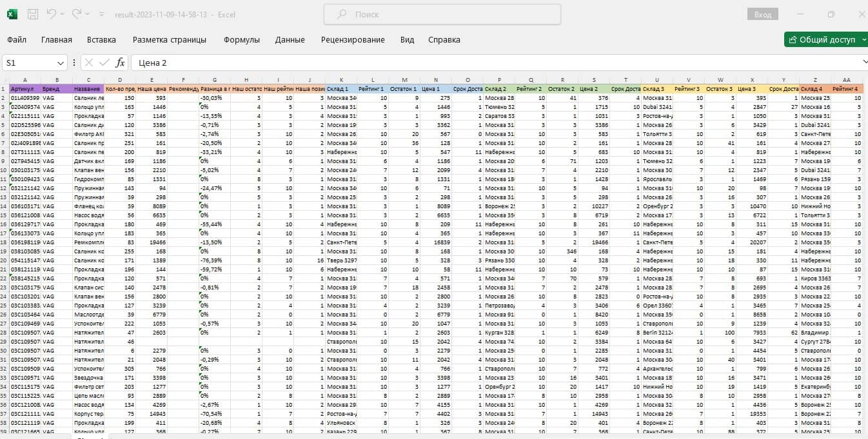Confirm entry using formula bar checkmark icon
The image size is (868, 439).
pos(104,63)
